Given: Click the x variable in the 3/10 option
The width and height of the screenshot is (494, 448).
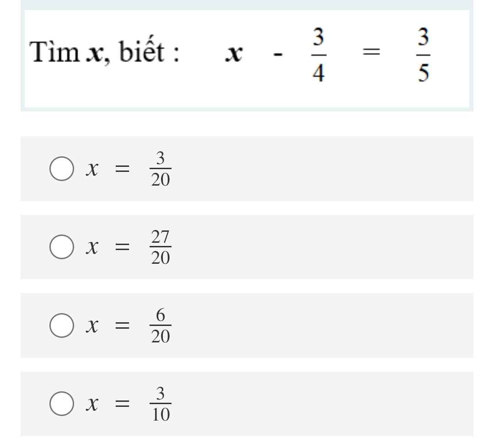Looking at the screenshot, I should 93,405.
